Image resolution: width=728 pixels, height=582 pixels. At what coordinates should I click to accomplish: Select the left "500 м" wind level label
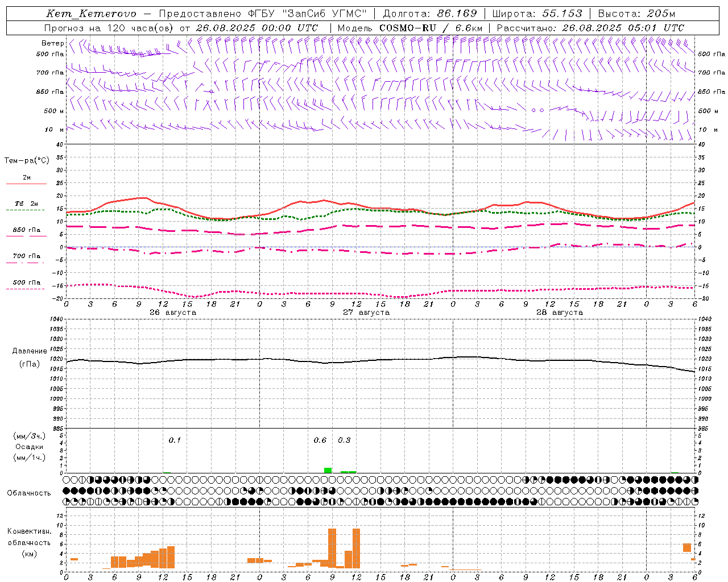pos(54,111)
